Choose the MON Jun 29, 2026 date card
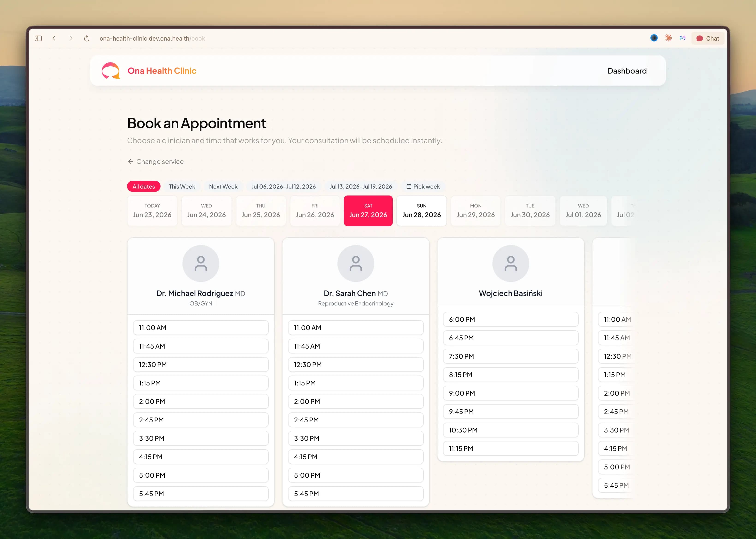 [476, 211]
